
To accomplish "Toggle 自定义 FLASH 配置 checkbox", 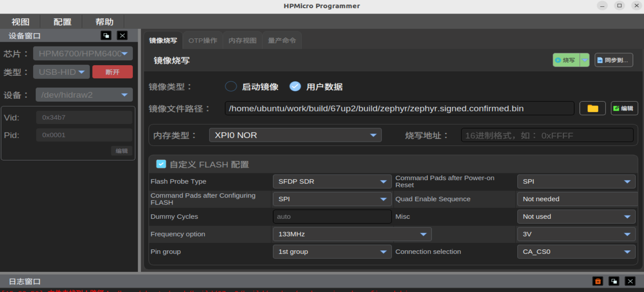I will click(161, 164).
